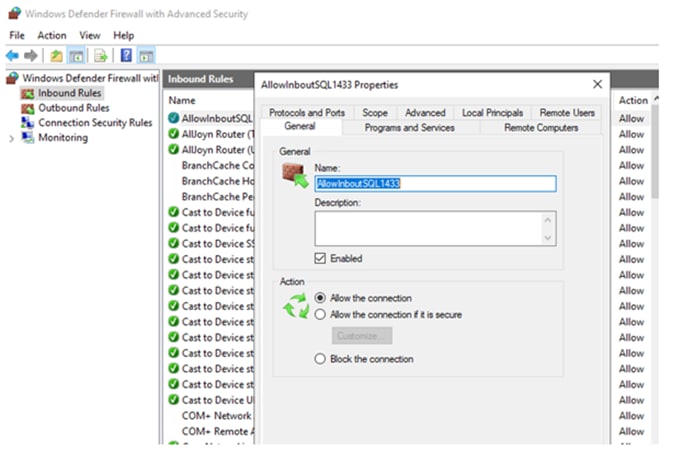Viewport: 683px width, 462px height.
Task: Click the Up one level folder icon
Action: 56,56
